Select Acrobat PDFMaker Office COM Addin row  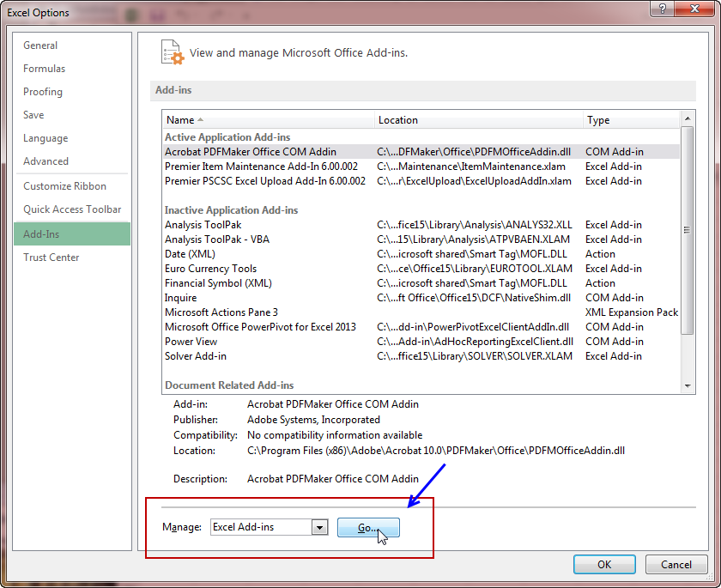(x=250, y=152)
